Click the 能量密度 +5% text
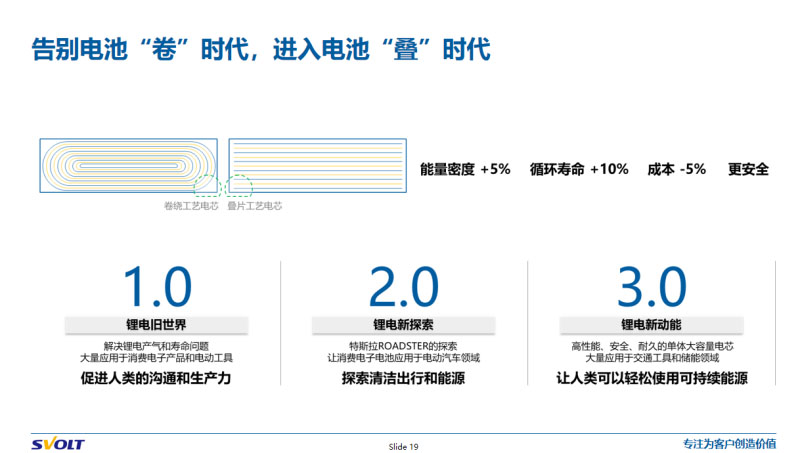Screen dimensions: 800x453 (465, 169)
